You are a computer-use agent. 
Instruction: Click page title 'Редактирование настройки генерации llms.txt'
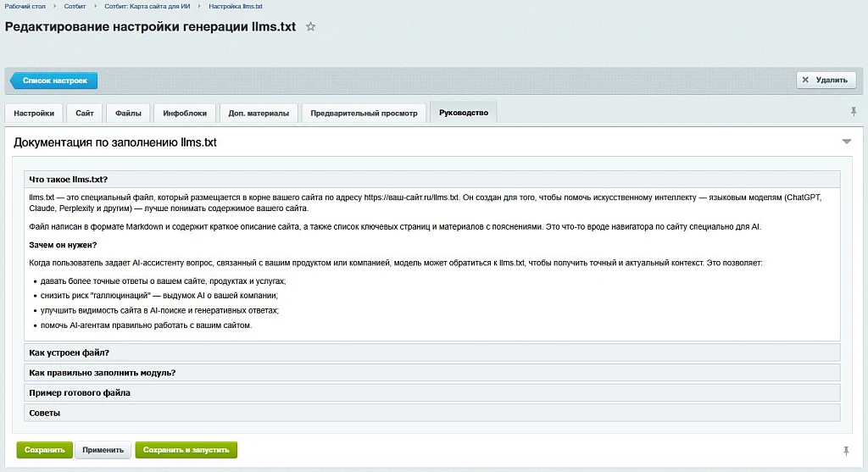click(x=150, y=26)
